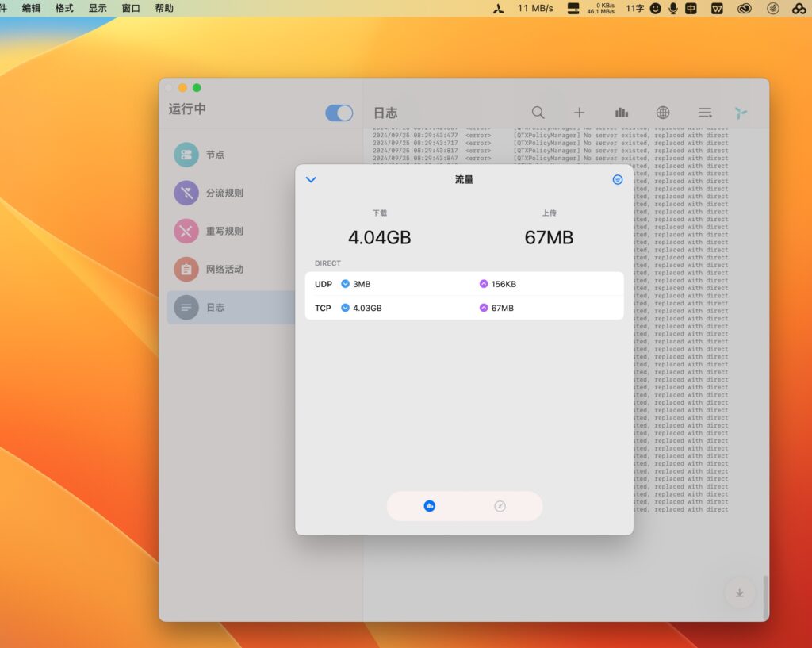Viewport: 812px width, 648px height.
Task: Click the UDP traffic row under DIRECT
Action: (x=464, y=284)
